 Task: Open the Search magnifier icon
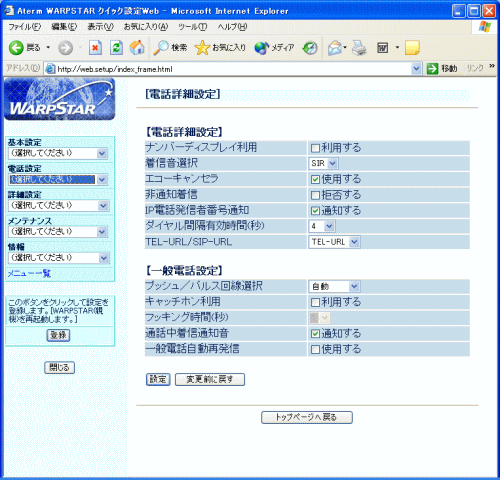[x=161, y=48]
